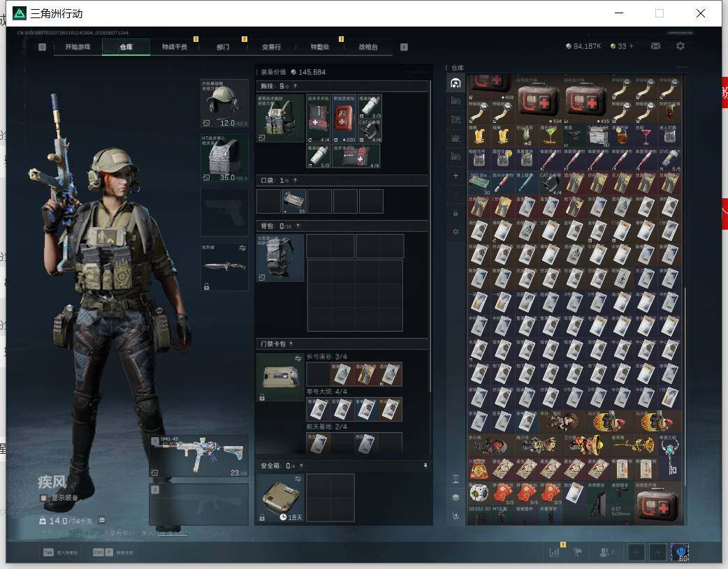Image resolution: width=728 pixels, height=569 pixels.
Task: Select the first keycard in the 航天基地 row
Action: [x=318, y=444]
